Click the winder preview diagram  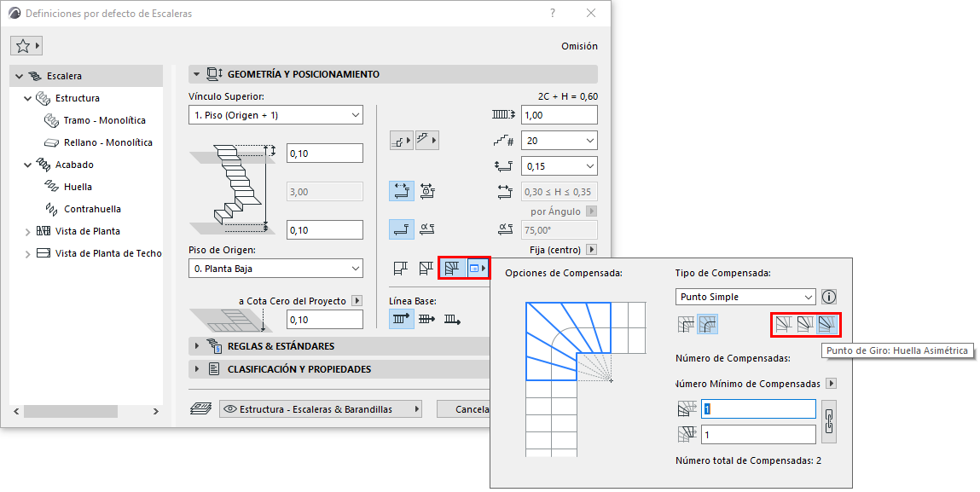tap(586, 379)
